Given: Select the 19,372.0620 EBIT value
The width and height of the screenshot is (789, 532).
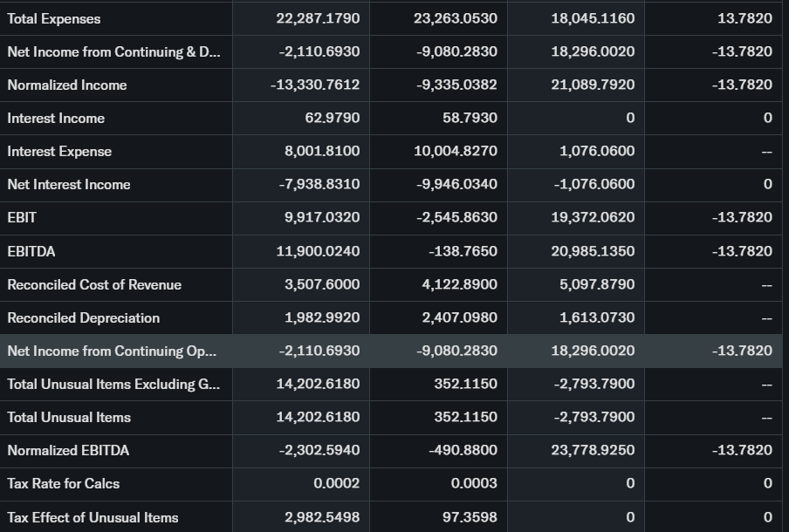Looking at the screenshot, I should tap(593, 217).
